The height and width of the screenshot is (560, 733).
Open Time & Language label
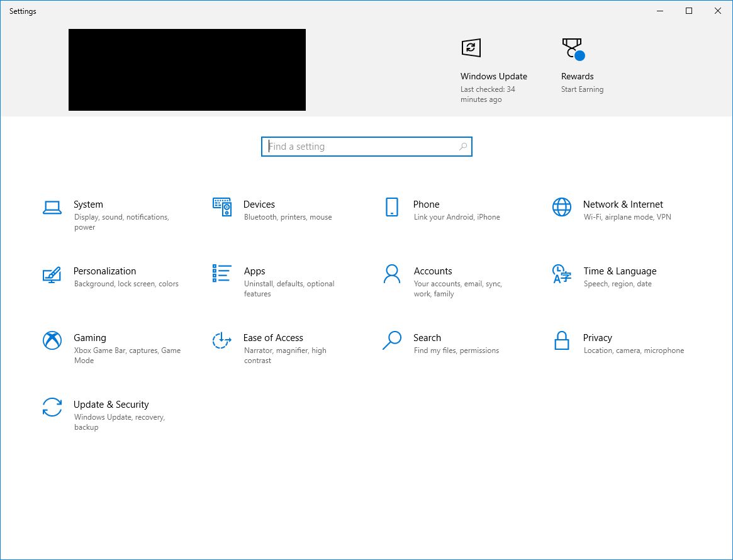pos(620,271)
